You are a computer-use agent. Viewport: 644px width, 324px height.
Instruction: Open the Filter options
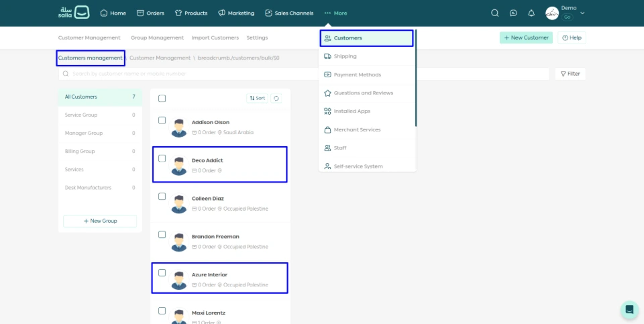pyautogui.click(x=570, y=74)
